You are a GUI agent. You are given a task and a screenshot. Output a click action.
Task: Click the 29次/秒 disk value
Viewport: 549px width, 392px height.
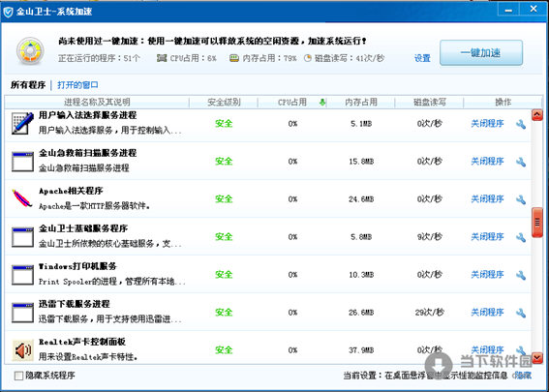[429, 313]
